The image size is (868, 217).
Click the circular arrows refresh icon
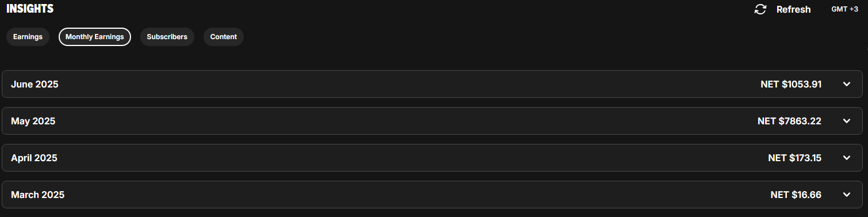coord(761,9)
